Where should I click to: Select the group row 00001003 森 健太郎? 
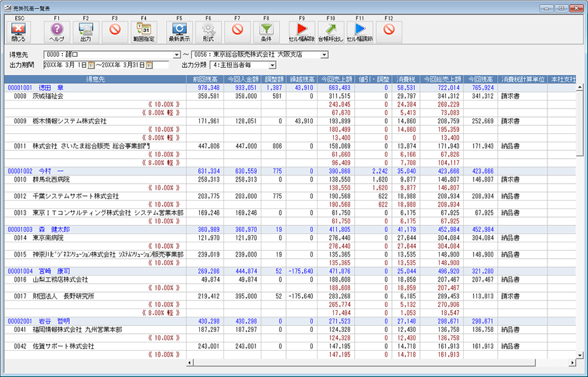(x=290, y=229)
